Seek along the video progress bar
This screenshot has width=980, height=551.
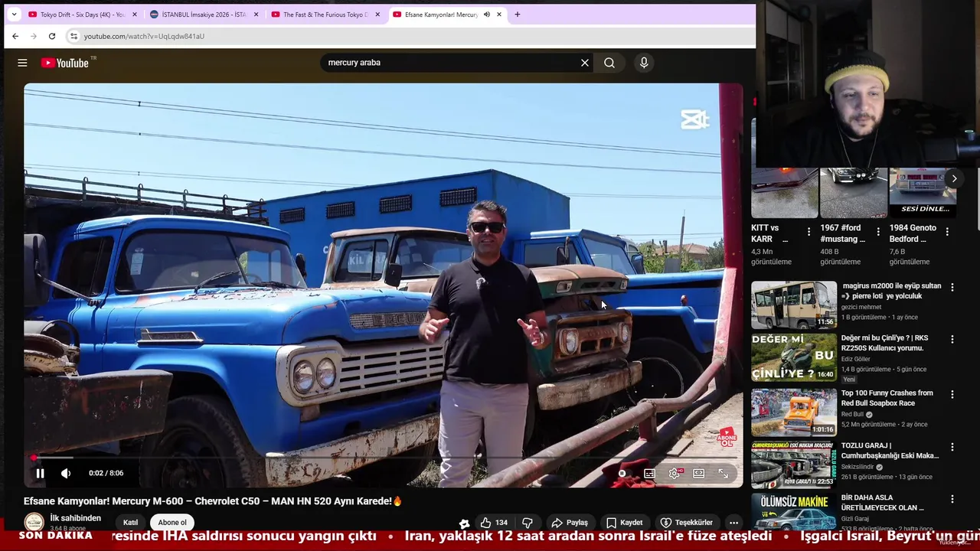[x=383, y=458]
